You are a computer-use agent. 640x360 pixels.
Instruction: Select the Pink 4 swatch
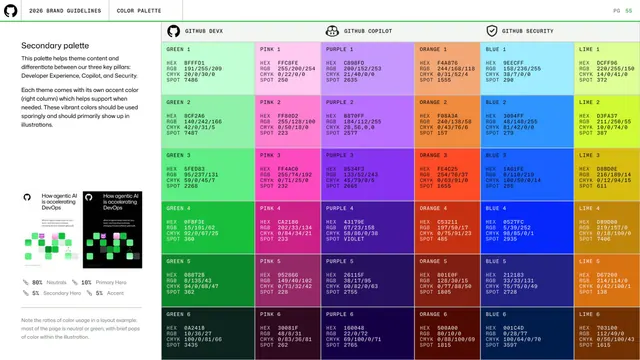(288, 227)
